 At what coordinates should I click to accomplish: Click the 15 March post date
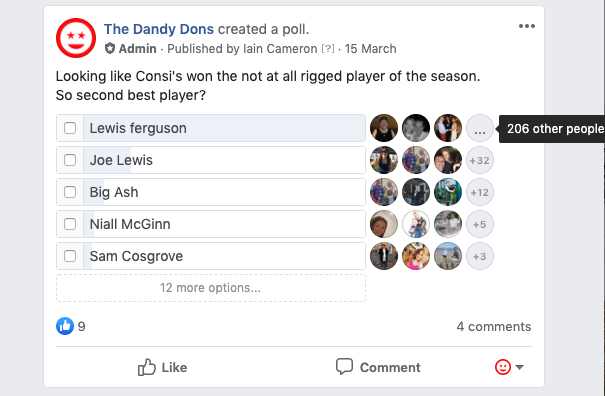tap(370, 49)
